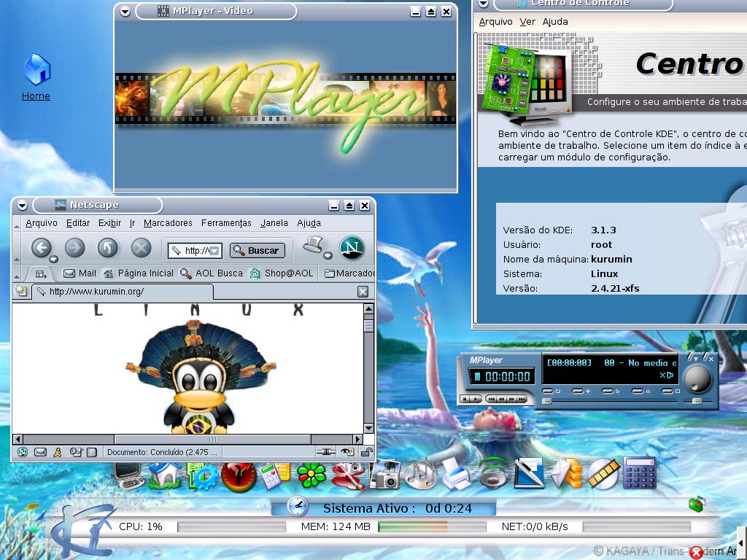Image resolution: width=747 pixels, height=560 pixels.
Task: Open Centro de Controle Ver menu
Action: pos(527,21)
